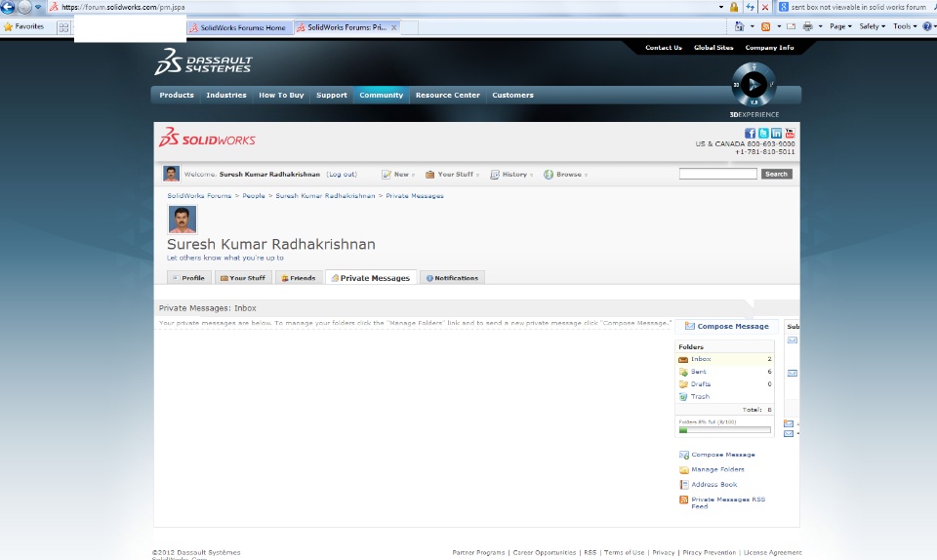The width and height of the screenshot is (937, 560).
Task: Open the Manage Folders link
Action: [717, 470]
